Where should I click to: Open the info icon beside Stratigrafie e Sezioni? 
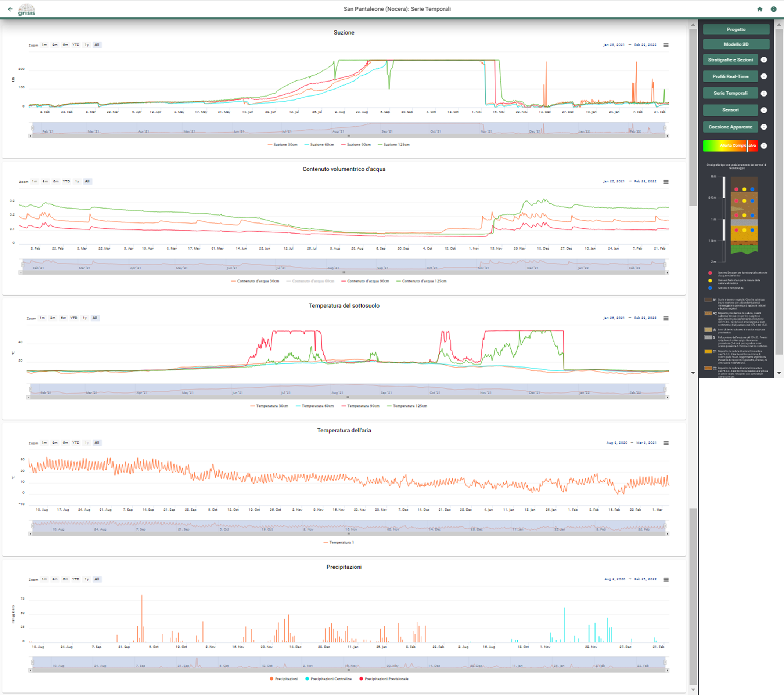pos(764,60)
